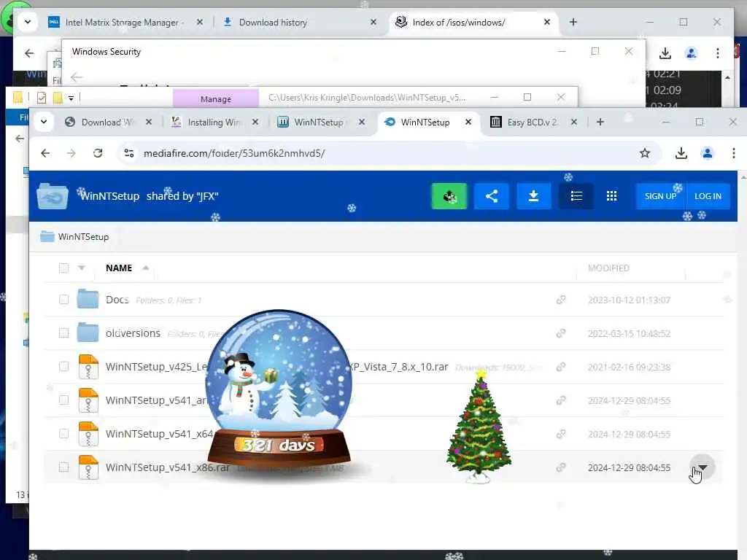
Task: Open the oldversions folder link
Action: [133, 332]
